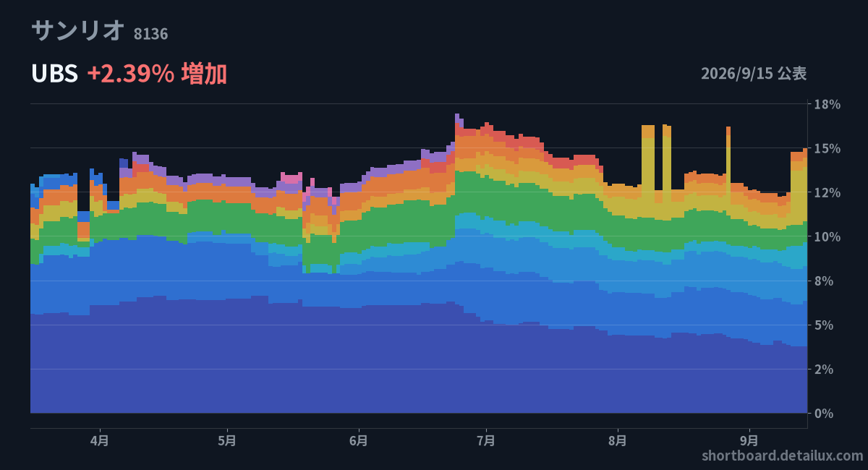Screen dimensions: 868x470
Task: Click the 6月 x-axis label
Action: (x=358, y=440)
